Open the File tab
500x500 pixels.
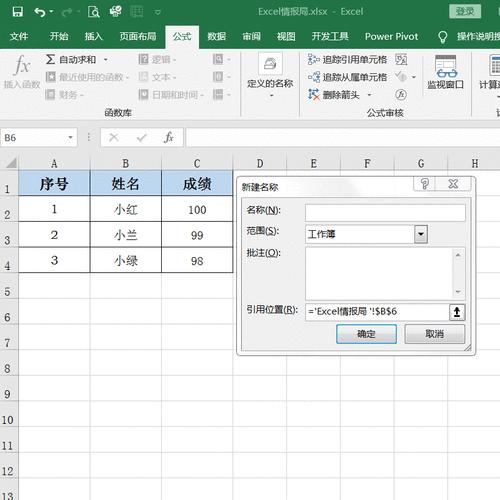click(19, 36)
